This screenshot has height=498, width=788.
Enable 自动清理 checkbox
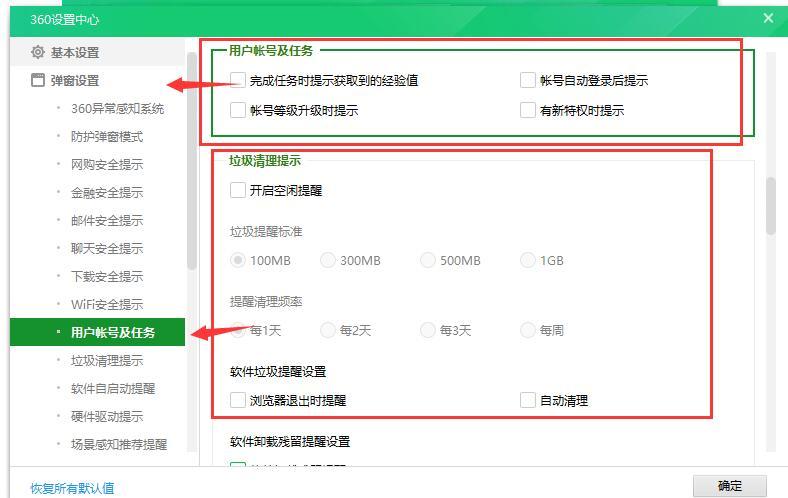click(x=528, y=400)
